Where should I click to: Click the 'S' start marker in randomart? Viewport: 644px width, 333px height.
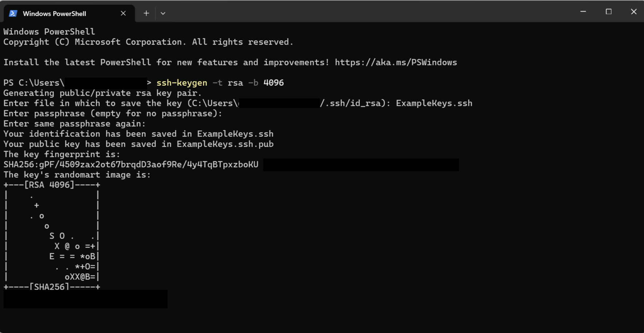click(52, 236)
